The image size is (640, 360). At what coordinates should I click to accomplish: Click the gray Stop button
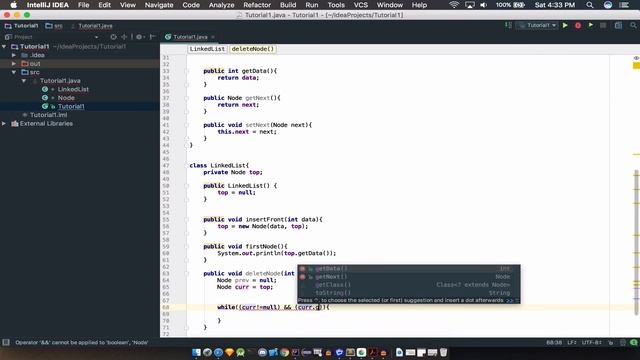pos(603,25)
